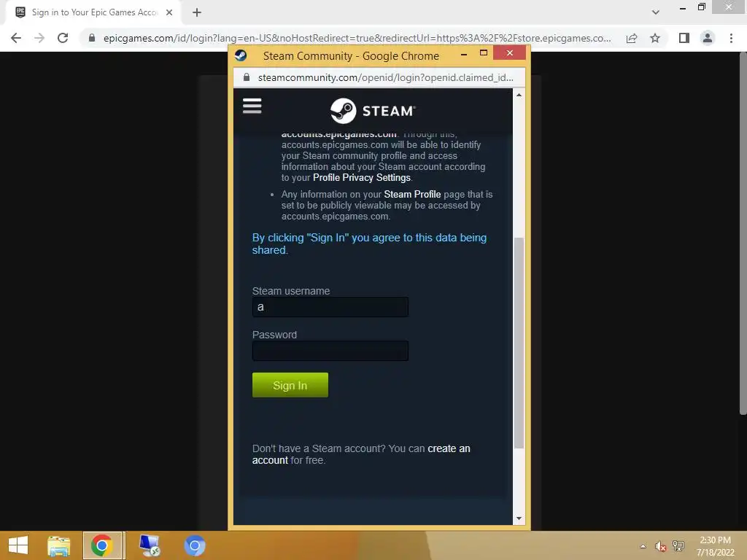Open the Chromium taskbar icon
The width and height of the screenshot is (747, 560).
click(194, 545)
